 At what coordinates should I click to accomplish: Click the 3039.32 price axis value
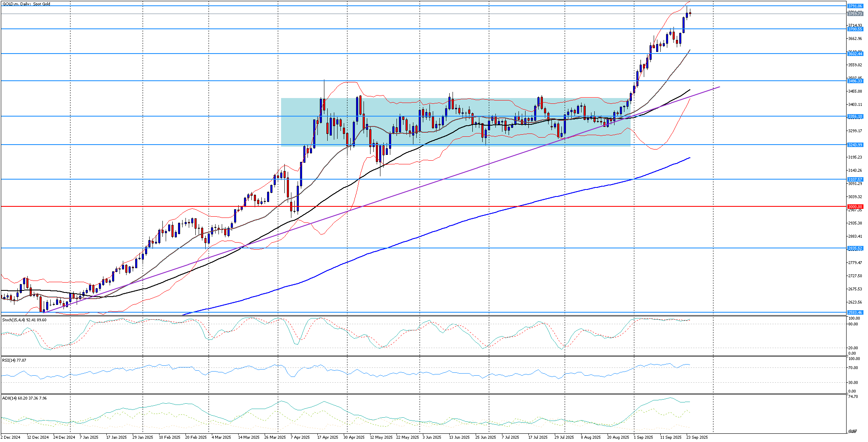855,197
